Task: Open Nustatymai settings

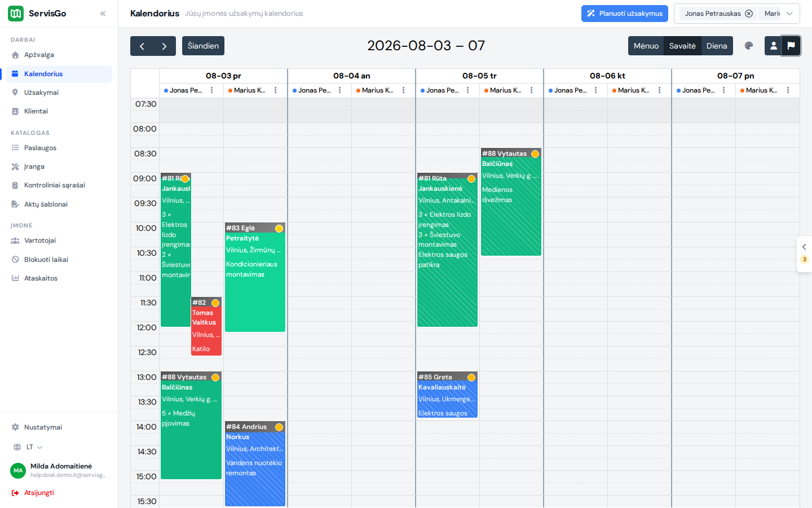Action: 59,427
